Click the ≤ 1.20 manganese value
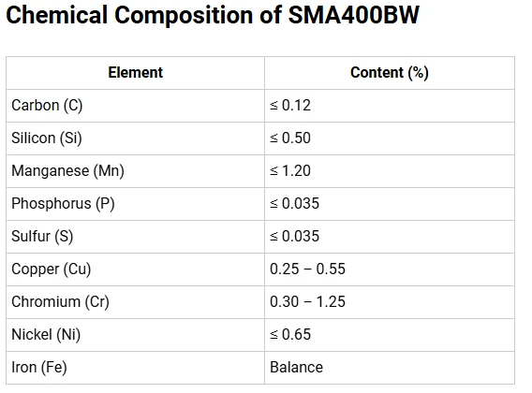The height and width of the screenshot is (393, 532). [290, 171]
